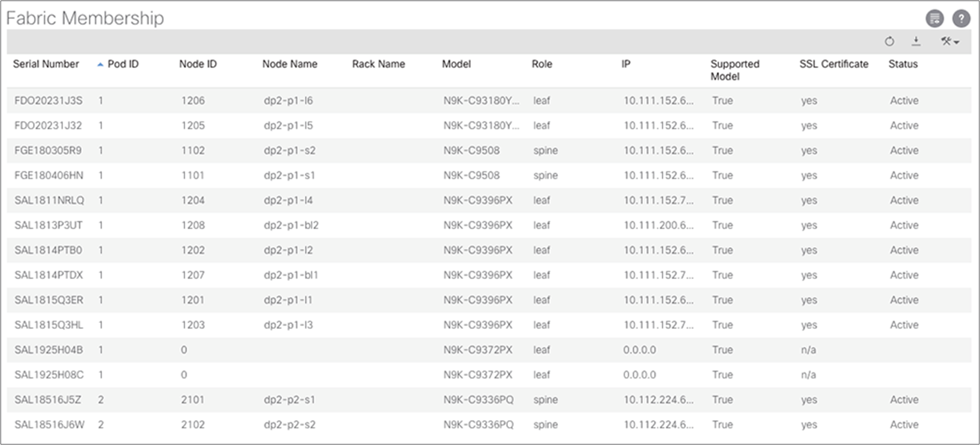Click node name dp2-p1-l6
Image resolution: width=980 pixels, height=445 pixels.
point(288,101)
